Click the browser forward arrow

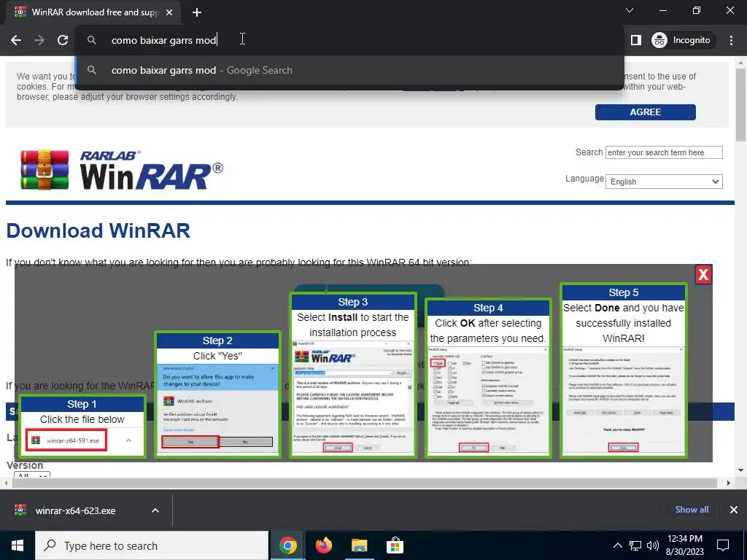(39, 40)
